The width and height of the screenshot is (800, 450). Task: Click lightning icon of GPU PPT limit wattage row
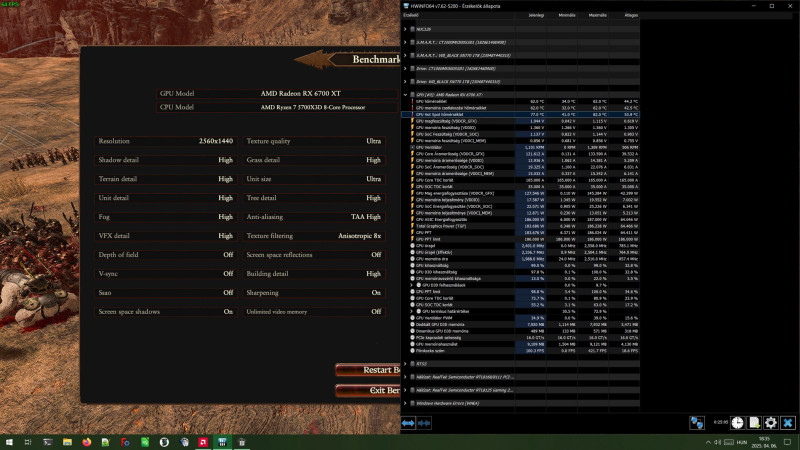tap(413, 239)
